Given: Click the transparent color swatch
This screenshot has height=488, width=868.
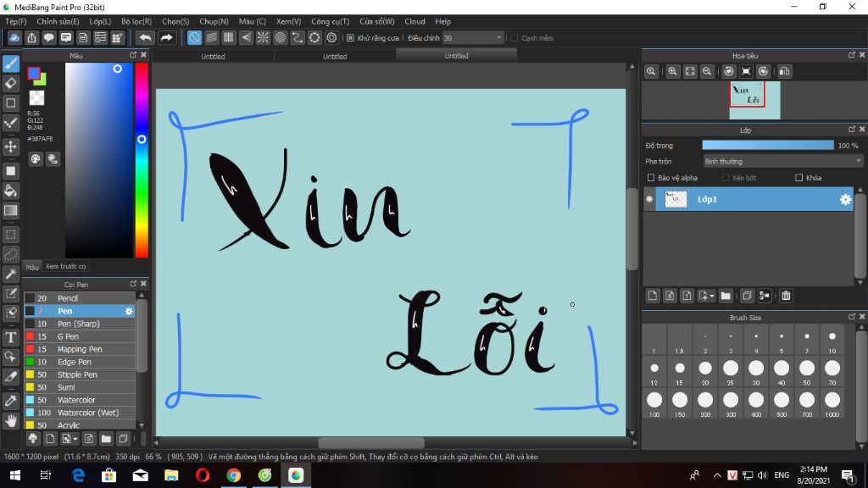Looking at the screenshot, I should (x=36, y=98).
